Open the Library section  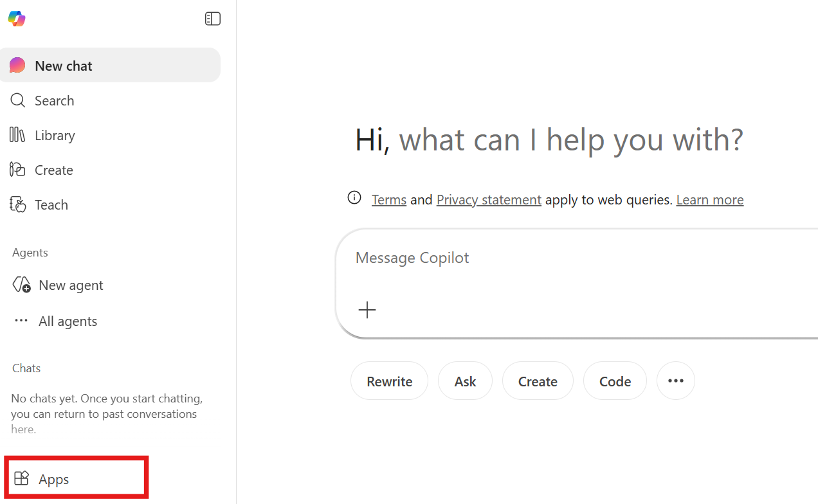110,135
